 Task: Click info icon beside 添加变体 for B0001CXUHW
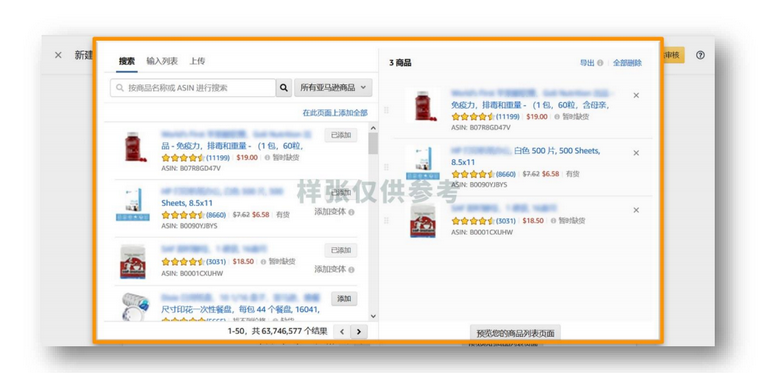(351, 270)
